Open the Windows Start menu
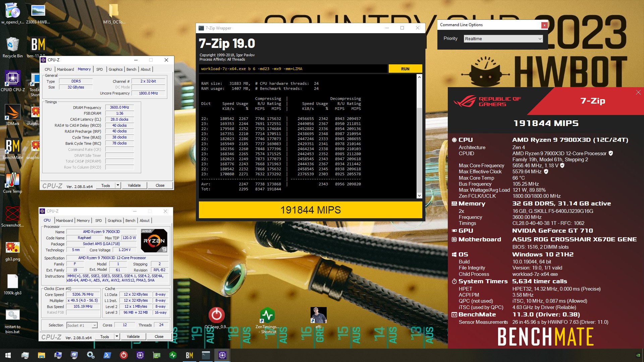The width and height of the screenshot is (644, 362). click(x=8, y=355)
